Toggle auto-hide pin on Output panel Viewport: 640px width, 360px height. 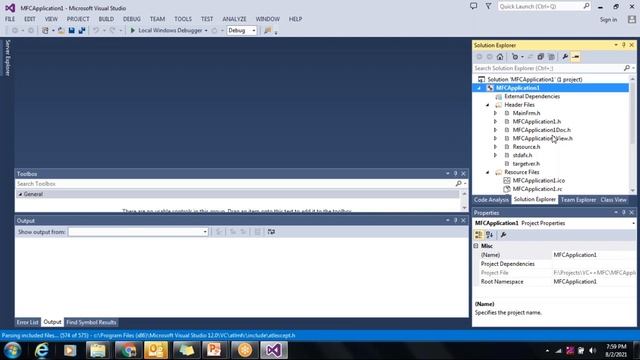pyautogui.click(x=456, y=220)
